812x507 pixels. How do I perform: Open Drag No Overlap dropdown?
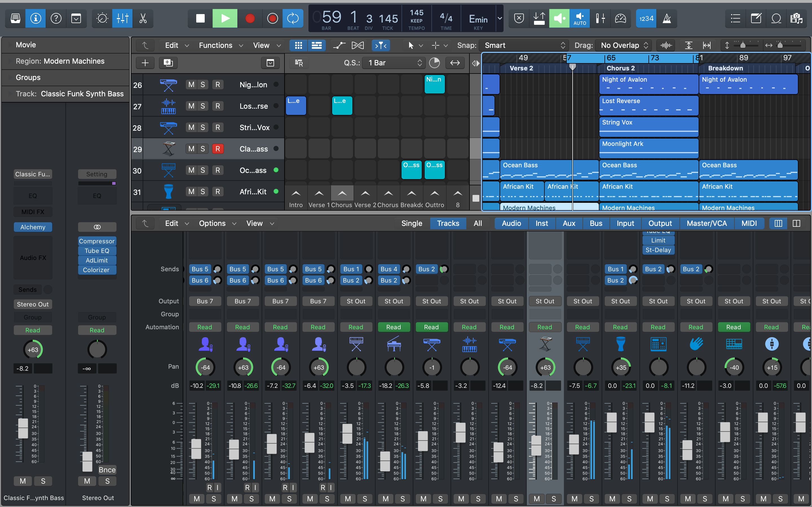click(x=624, y=45)
